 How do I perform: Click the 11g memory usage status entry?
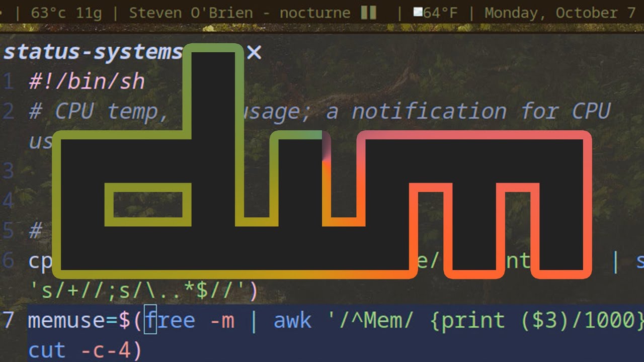pos(89,13)
